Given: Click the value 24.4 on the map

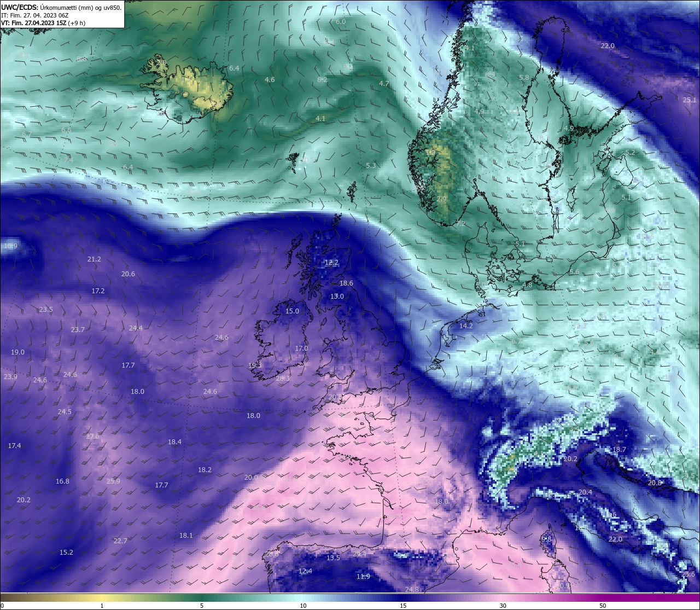Looking at the screenshot, I should coord(136,328).
